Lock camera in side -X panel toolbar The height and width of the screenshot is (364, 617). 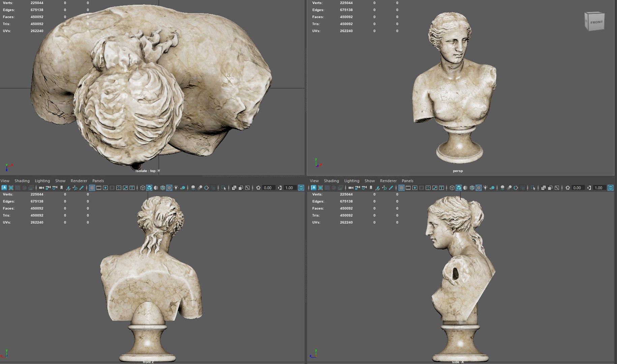pyautogui.click(x=357, y=188)
